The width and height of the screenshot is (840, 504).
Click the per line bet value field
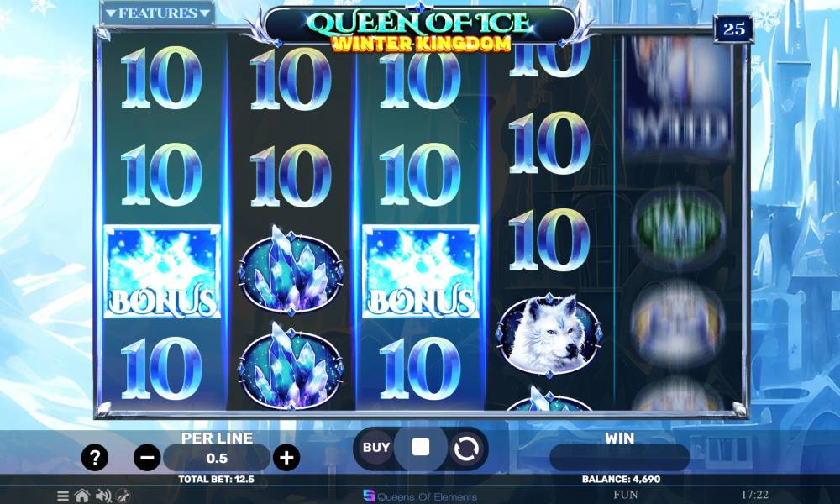click(217, 459)
